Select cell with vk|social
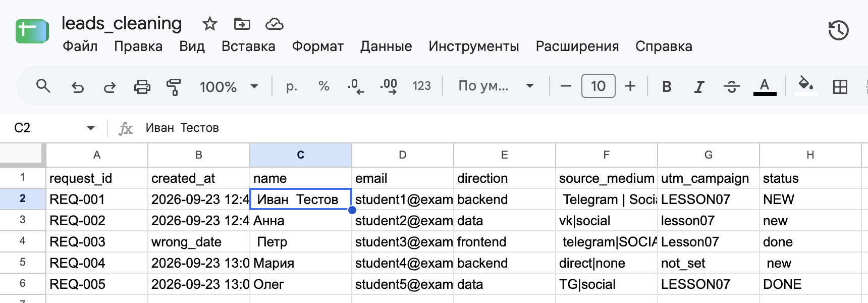 pyautogui.click(x=607, y=221)
